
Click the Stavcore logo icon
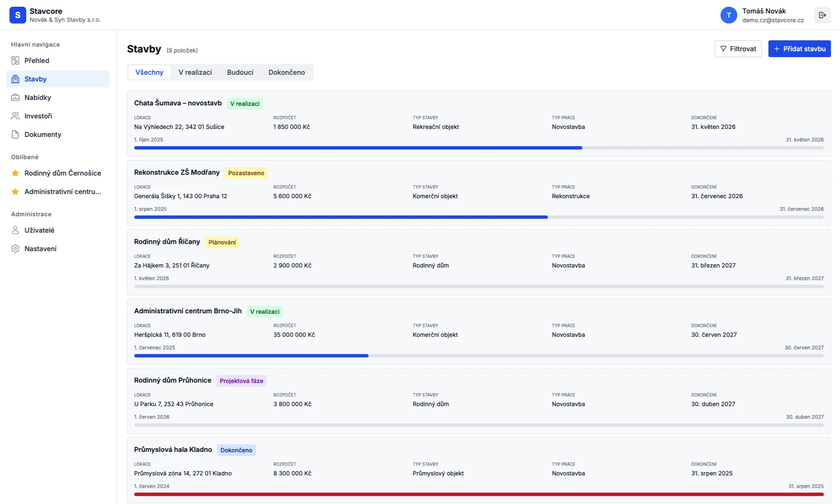[x=18, y=15]
